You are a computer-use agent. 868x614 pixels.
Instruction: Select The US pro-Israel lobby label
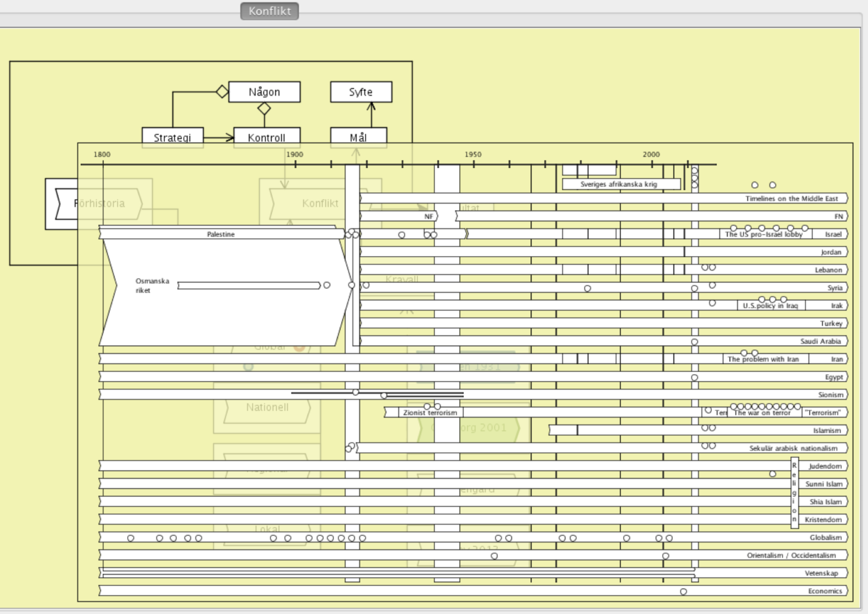[764, 234]
